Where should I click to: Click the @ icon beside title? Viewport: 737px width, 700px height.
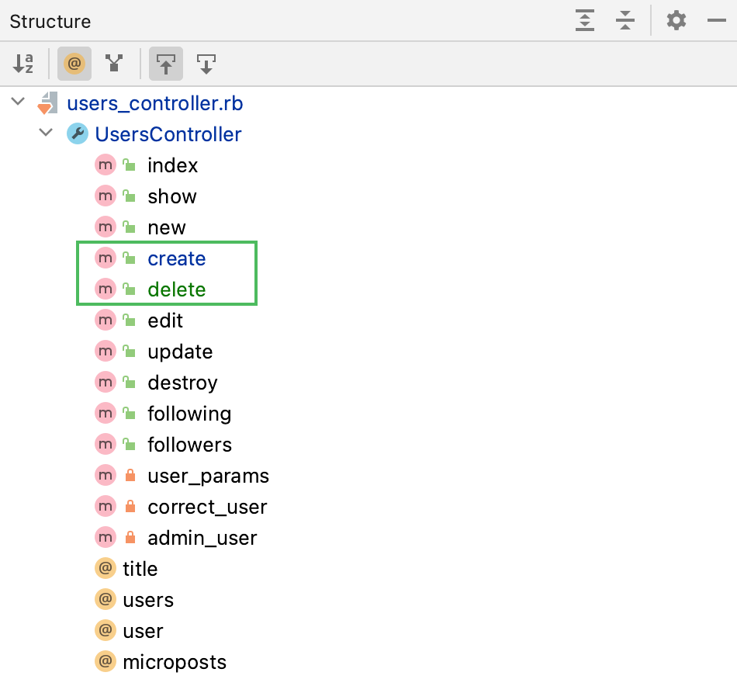[x=105, y=569]
